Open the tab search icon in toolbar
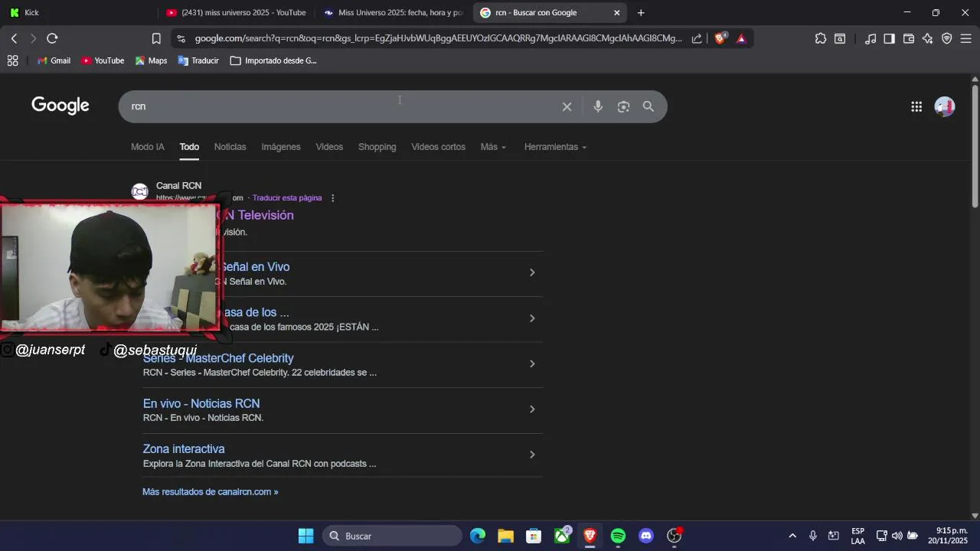Image resolution: width=980 pixels, height=551 pixels. click(x=840, y=38)
